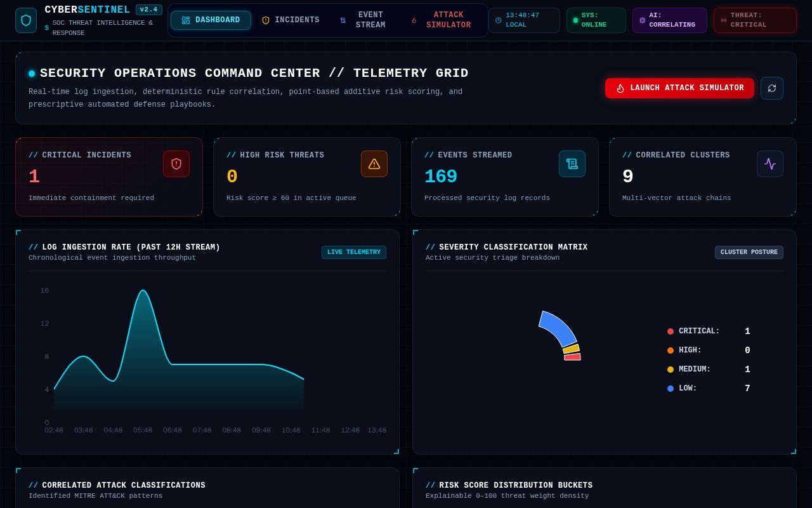The image size is (812, 508).
Task: Click the high risk threats warning triangle icon
Action: click(x=374, y=164)
